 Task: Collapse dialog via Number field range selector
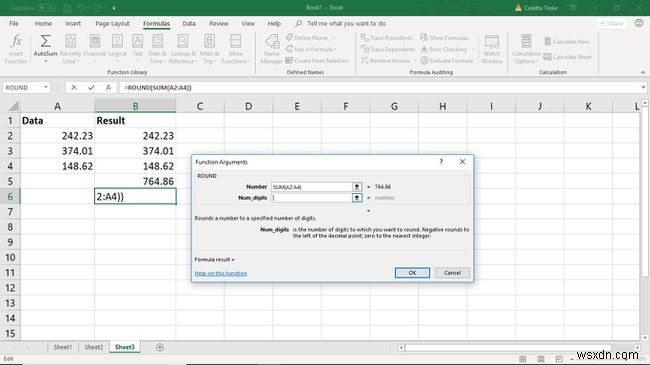coord(357,187)
